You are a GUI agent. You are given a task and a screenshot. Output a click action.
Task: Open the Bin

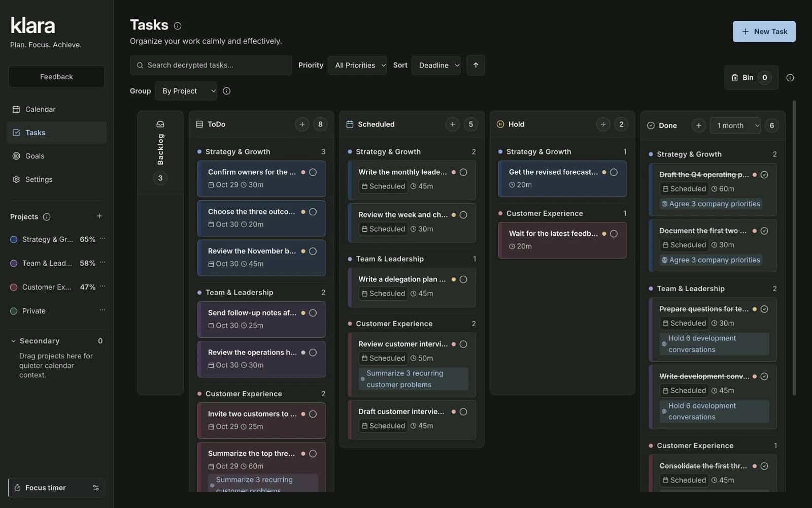coord(751,78)
